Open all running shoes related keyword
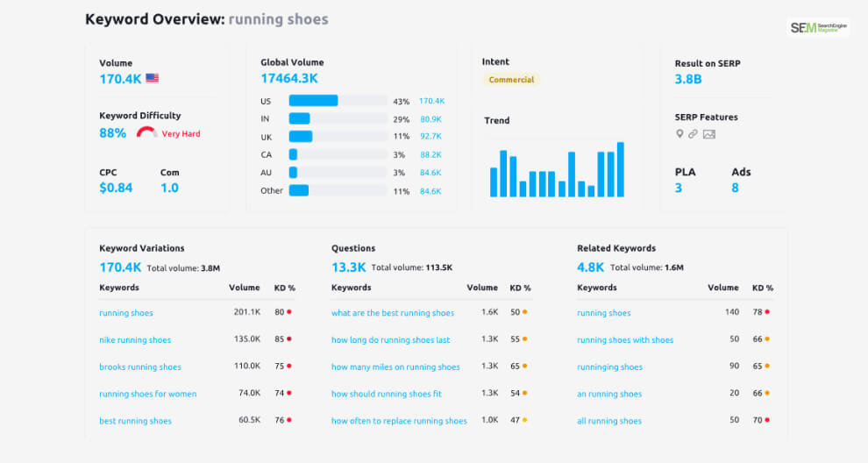The image size is (868, 463). coord(609,421)
